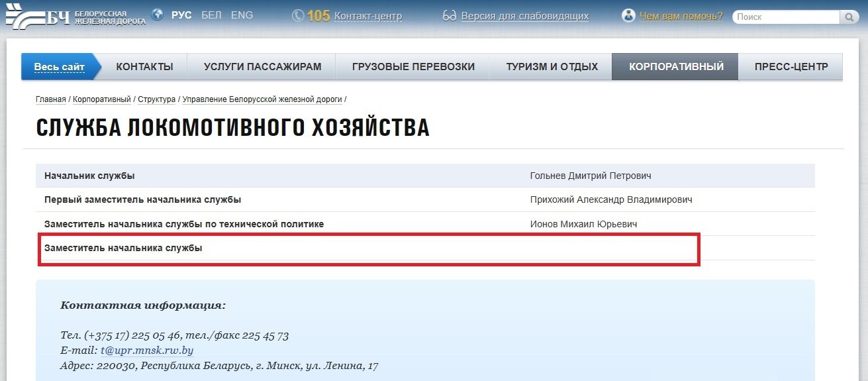
Task: Go to Пресс-центр section
Action: point(791,67)
